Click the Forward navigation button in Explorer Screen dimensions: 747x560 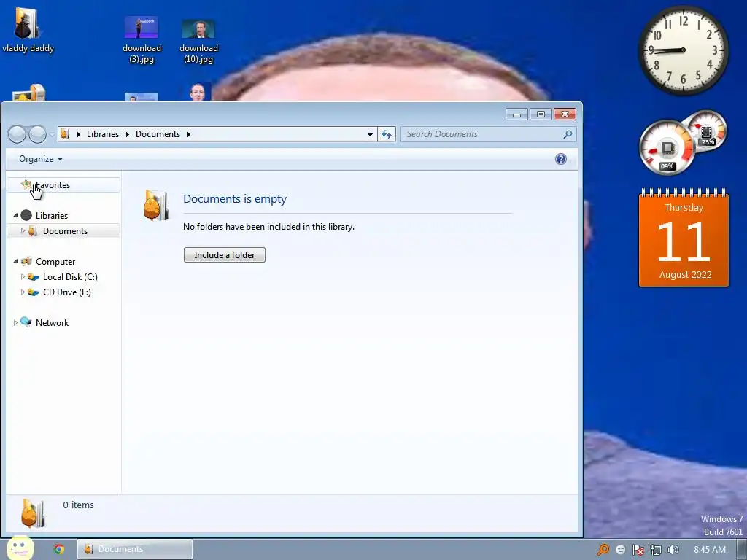(x=38, y=134)
